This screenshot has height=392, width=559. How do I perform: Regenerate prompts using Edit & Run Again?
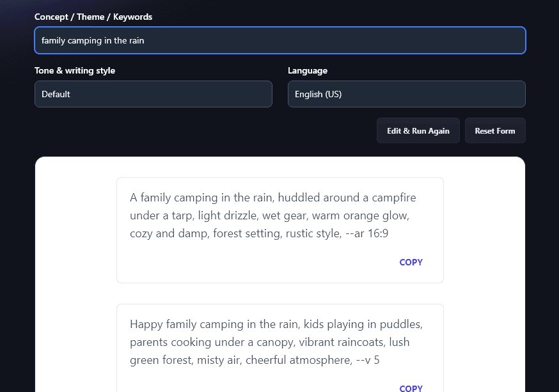[x=418, y=130]
